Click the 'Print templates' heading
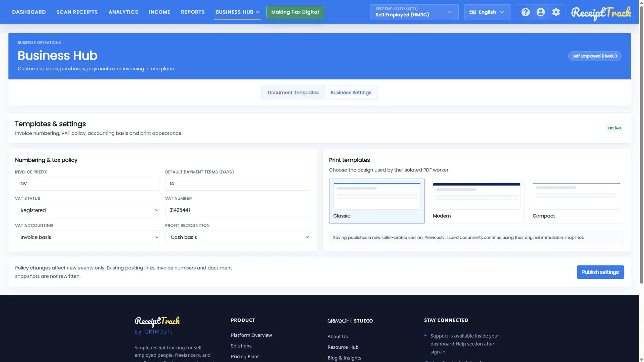Screen dimensions: 644x362 (349, 160)
